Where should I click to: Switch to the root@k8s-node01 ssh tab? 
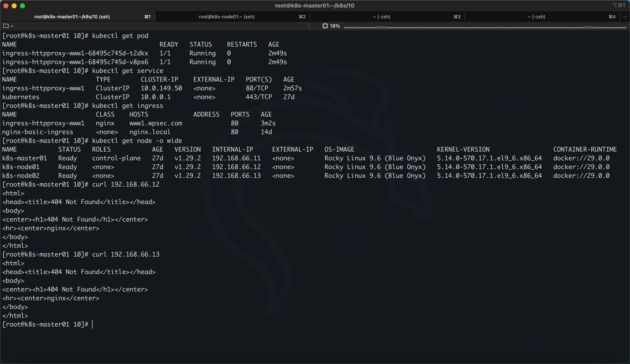click(226, 17)
